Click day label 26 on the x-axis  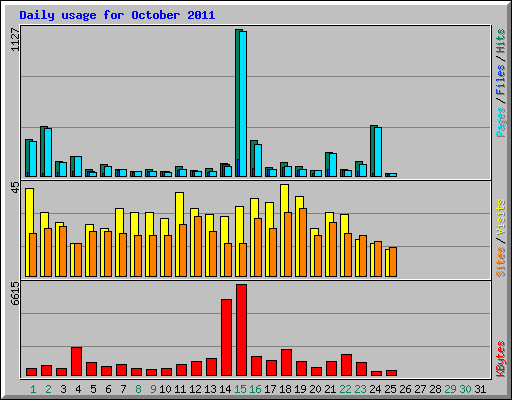(x=405, y=389)
